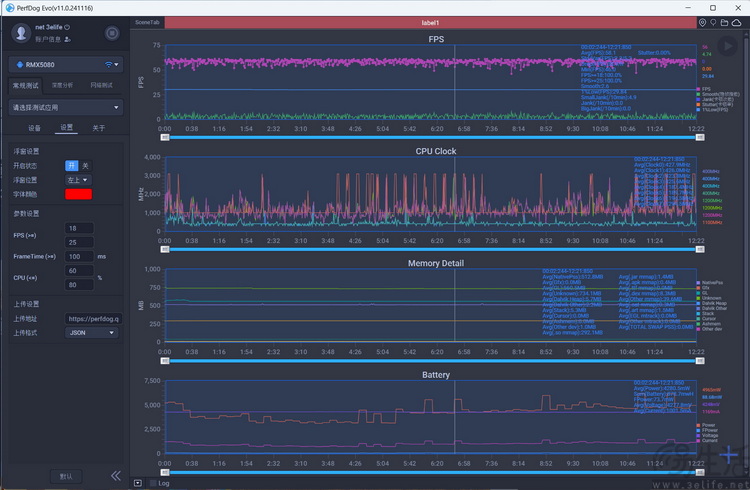Click the WiFi connection icon on RMX5080
The image size is (750, 490).
click(x=109, y=65)
